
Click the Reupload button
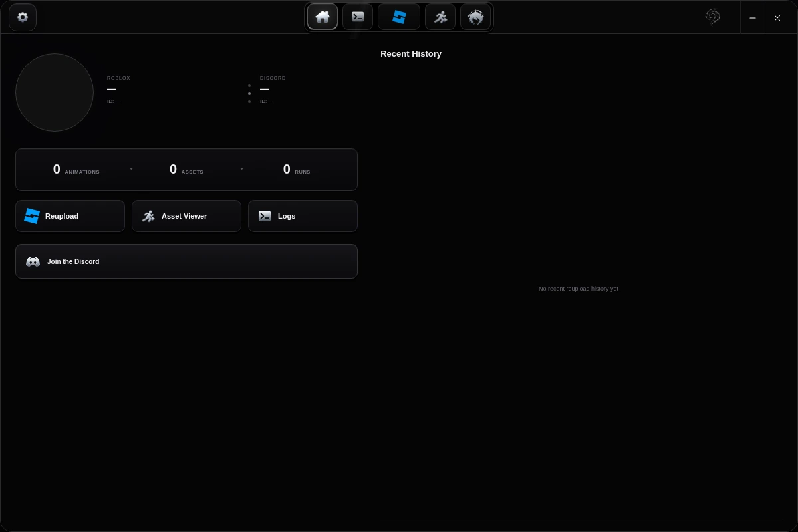[70, 216]
